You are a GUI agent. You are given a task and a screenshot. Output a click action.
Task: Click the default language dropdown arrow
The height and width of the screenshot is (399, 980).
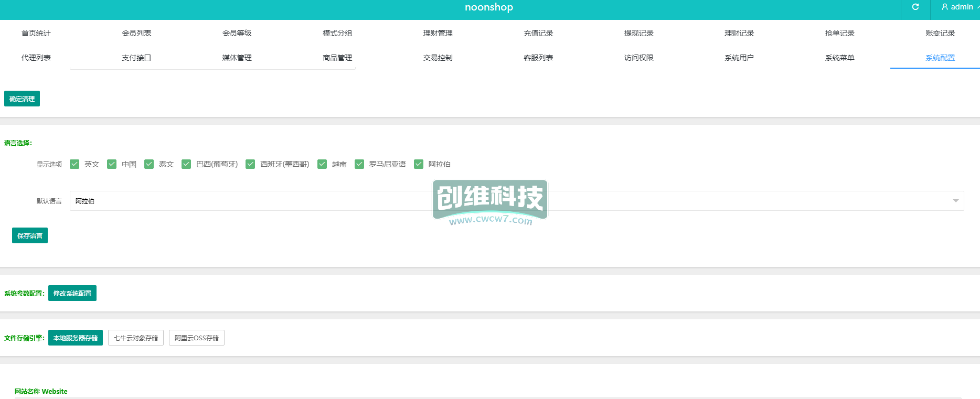955,201
